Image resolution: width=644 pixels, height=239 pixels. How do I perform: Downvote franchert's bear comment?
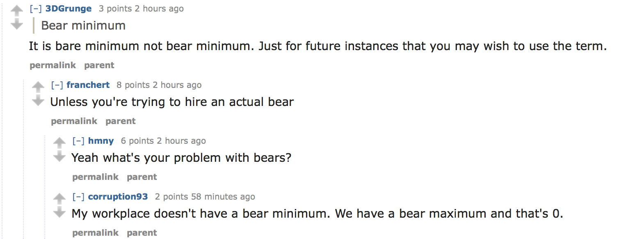pos(38,101)
